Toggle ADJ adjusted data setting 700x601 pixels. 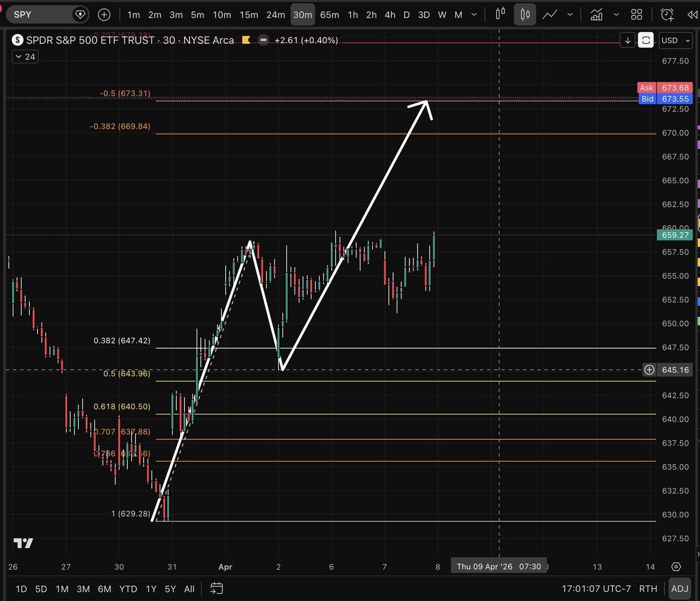(680, 589)
